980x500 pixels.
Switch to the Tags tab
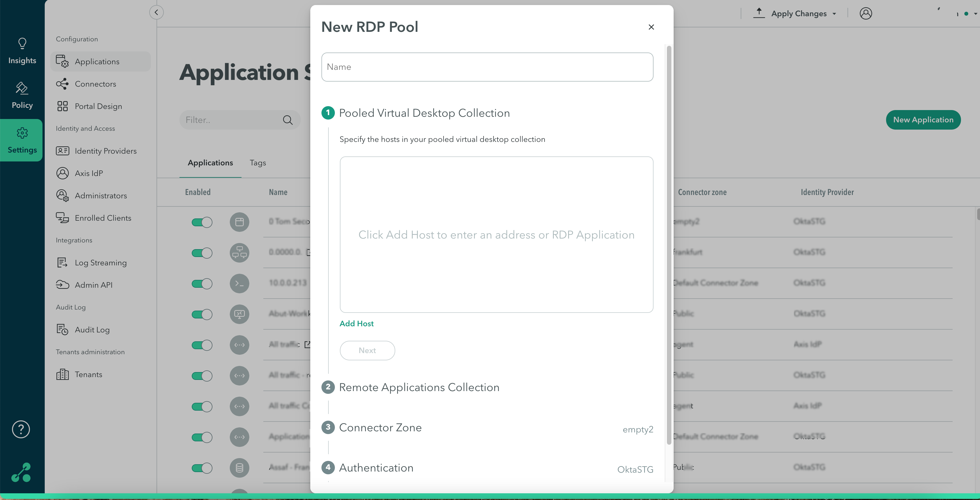click(x=257, y=163)
